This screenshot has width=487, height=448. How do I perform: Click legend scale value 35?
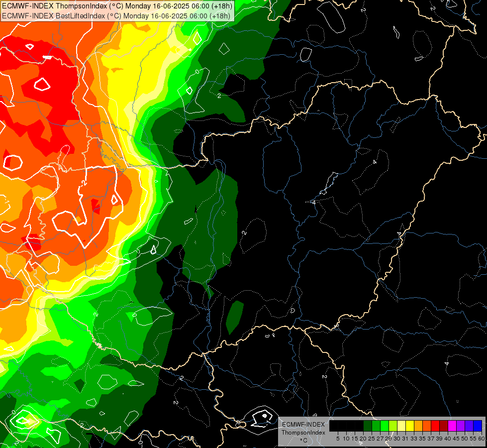[x=422, y=439]
